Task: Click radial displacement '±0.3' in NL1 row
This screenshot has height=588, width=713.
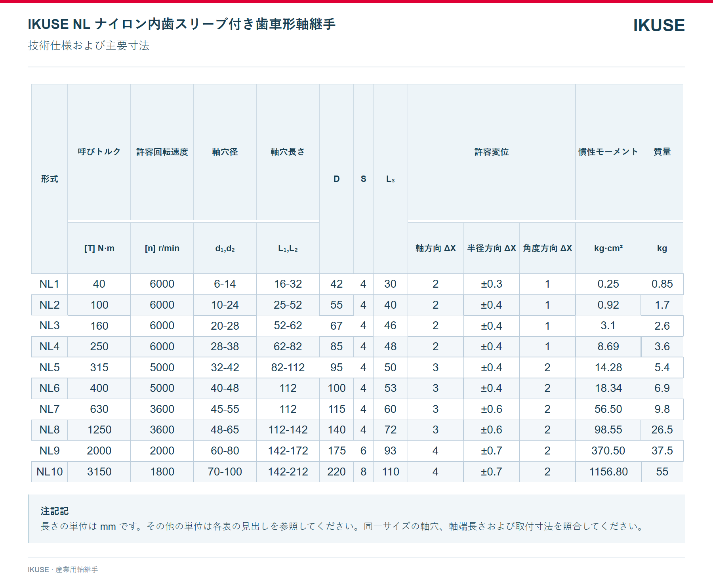Action: click(x=492, y=284)
